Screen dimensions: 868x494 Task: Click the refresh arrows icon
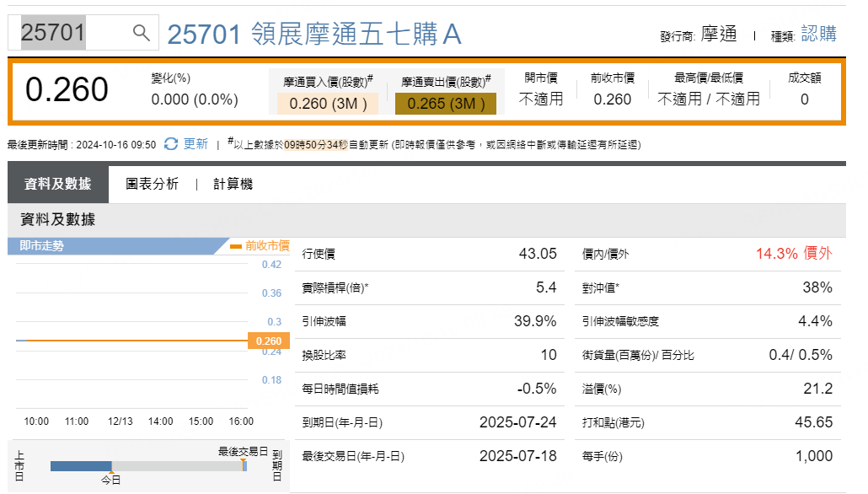tap(171, 144)
